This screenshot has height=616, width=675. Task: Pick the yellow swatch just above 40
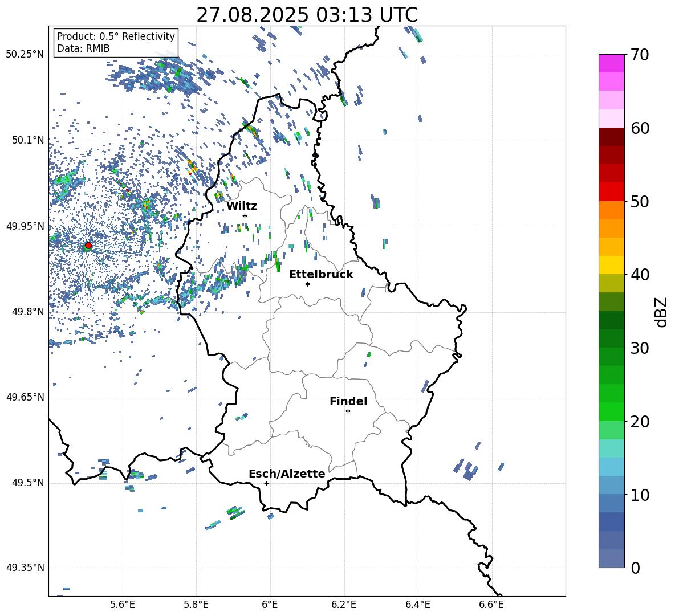tap(611, 265)
